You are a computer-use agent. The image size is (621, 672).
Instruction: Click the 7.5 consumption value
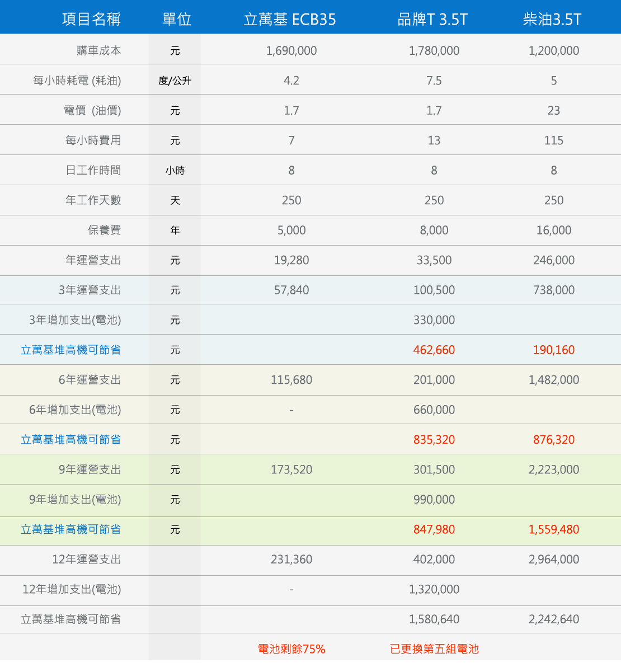point(434,81)
